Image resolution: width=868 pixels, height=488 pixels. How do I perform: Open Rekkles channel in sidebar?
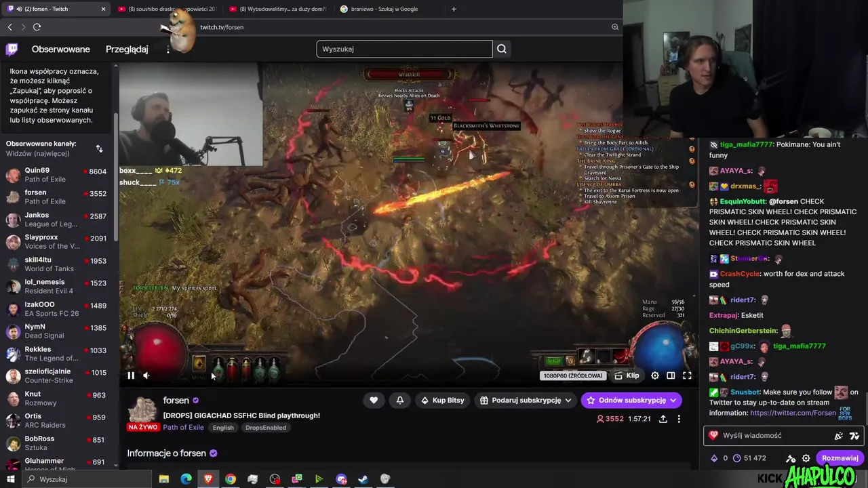(58, 353)
